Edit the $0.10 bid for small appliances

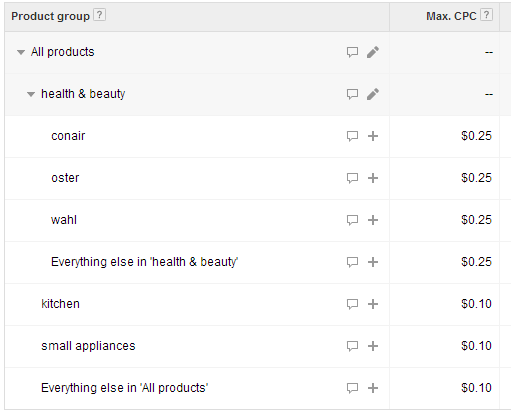[476, 346]
